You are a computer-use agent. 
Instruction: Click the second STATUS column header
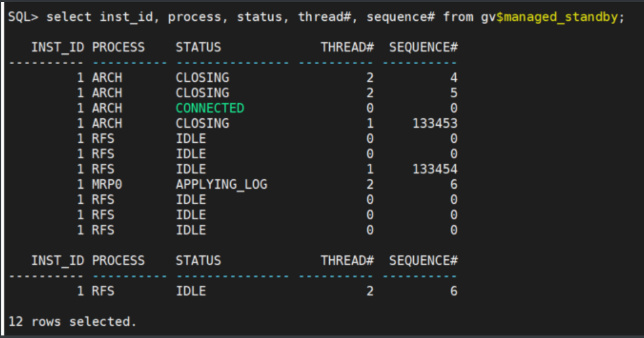198,260
